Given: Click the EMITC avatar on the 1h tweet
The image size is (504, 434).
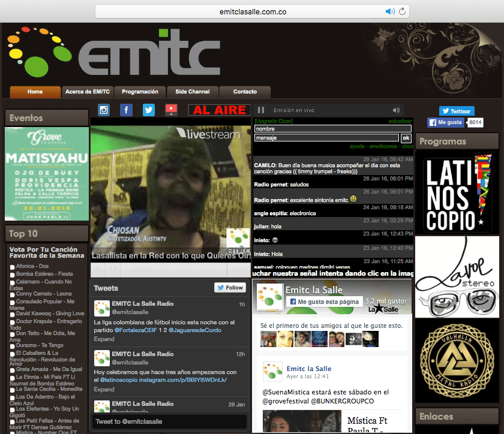Looking at the screenshot, I should [102, 308].
